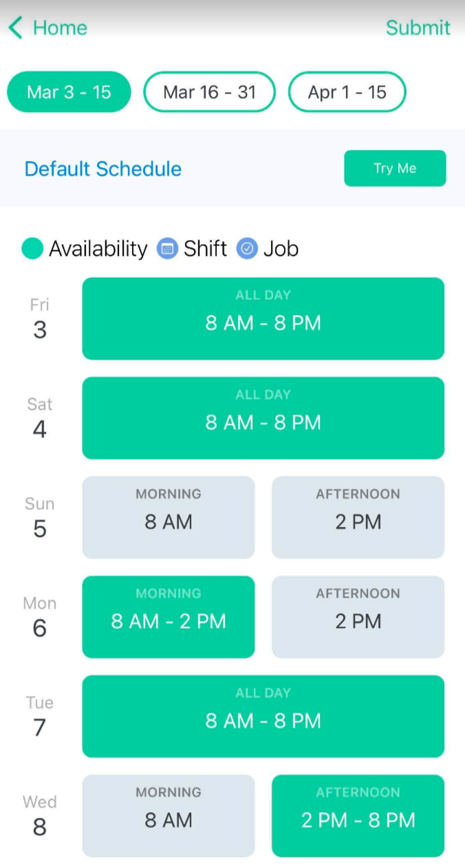The height and width of the screenshot is (868, 465).
Task: Disable Wednesday 8 afternoon 2 PM - 8 PM slot
Action: [x=358, y=816]
